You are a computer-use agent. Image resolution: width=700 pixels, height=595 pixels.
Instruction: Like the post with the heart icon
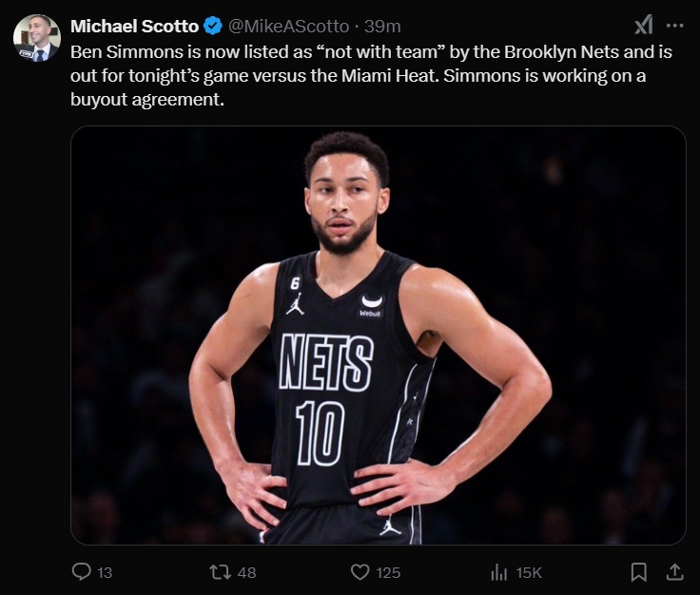tap(360, 571)
